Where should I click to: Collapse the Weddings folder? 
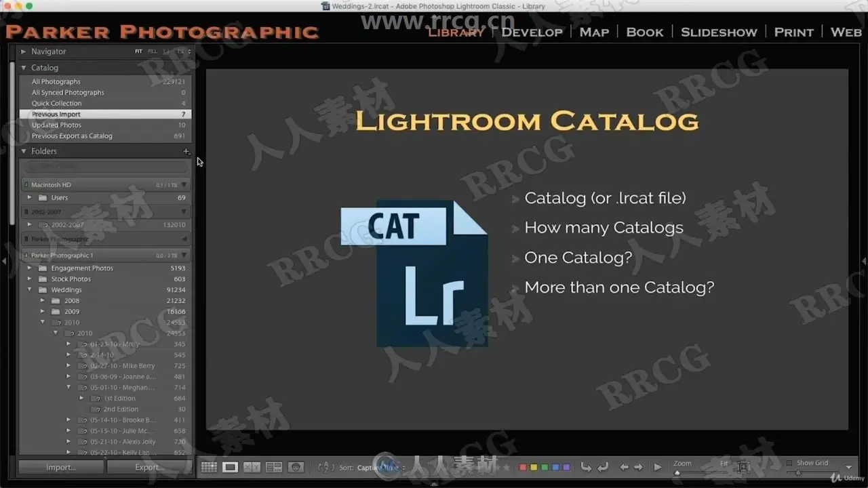click(29, 290)
